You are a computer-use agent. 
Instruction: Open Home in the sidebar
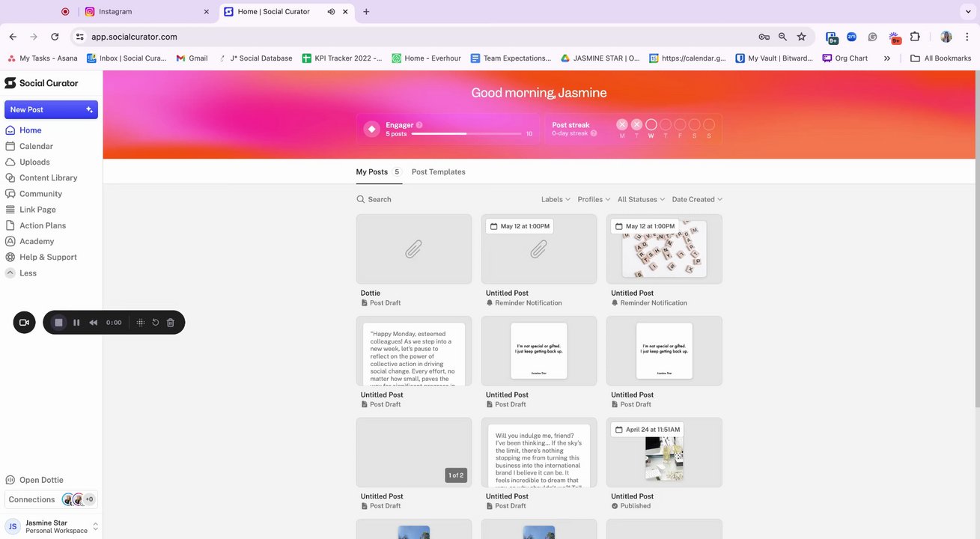(x=30, y=130)
